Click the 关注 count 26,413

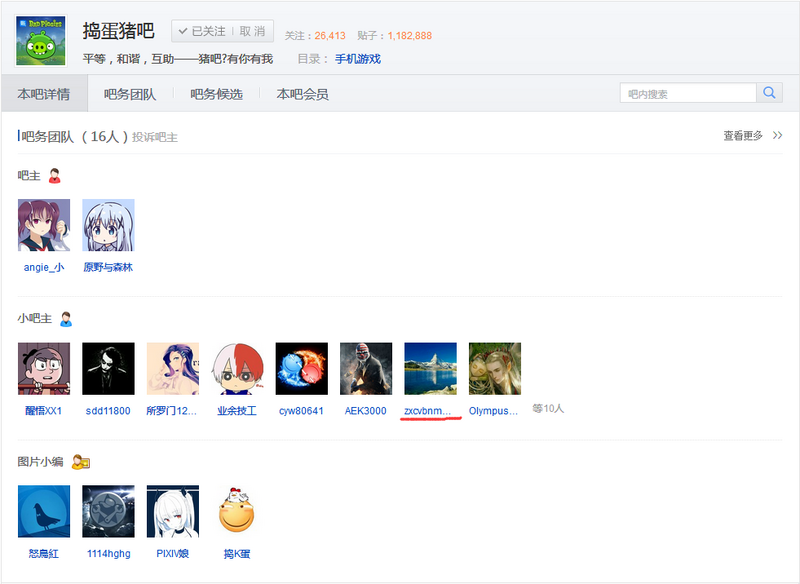coord(330,36)
